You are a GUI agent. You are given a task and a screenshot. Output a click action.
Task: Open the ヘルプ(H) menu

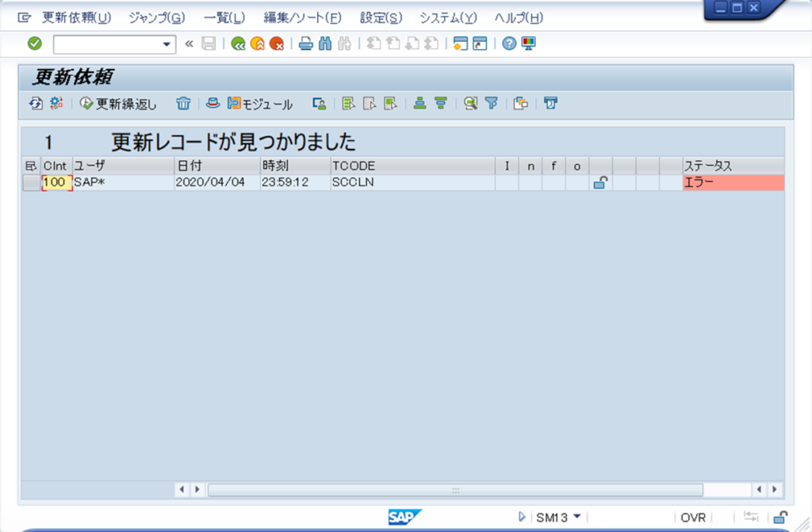(x=519, y=17)
